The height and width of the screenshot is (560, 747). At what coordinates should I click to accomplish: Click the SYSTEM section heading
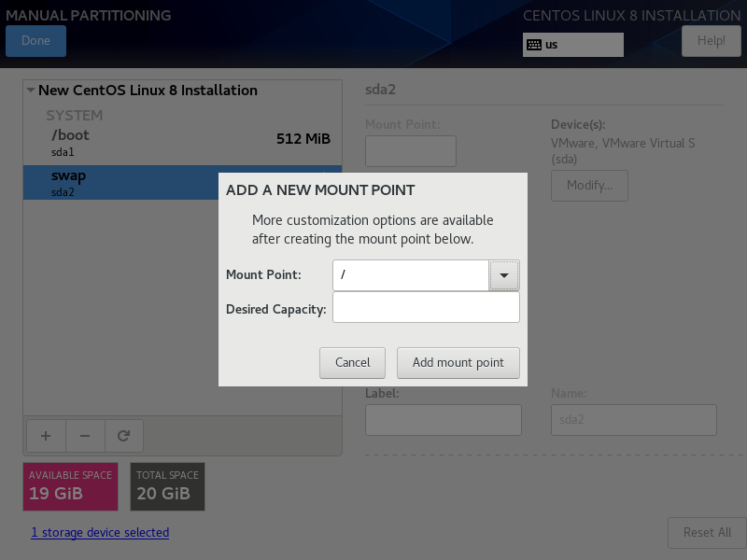coord(75,116)
